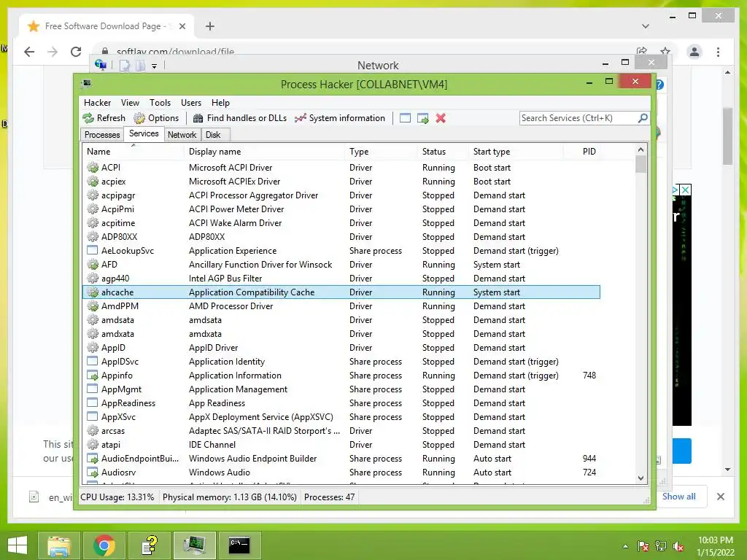747x560 pixels.
Task: Click the search magnifier icon
Action: click(x=643, y=117)
